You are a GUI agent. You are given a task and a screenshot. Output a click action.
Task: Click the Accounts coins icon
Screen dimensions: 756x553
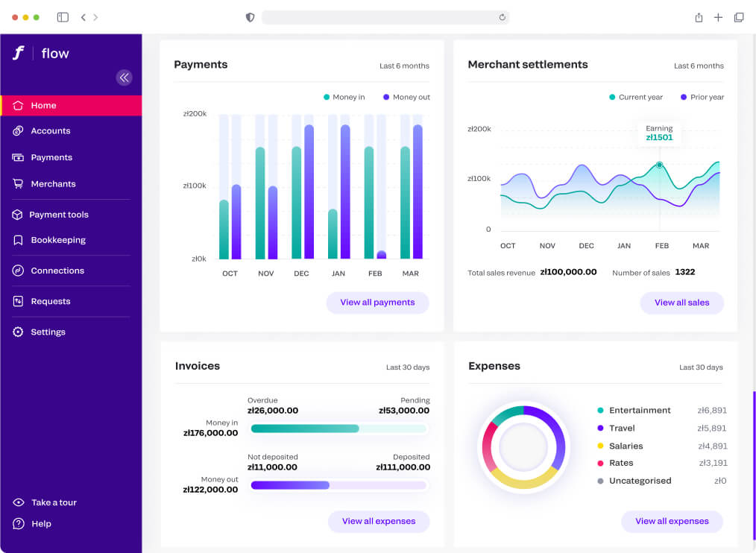click(x=18, y=131)
